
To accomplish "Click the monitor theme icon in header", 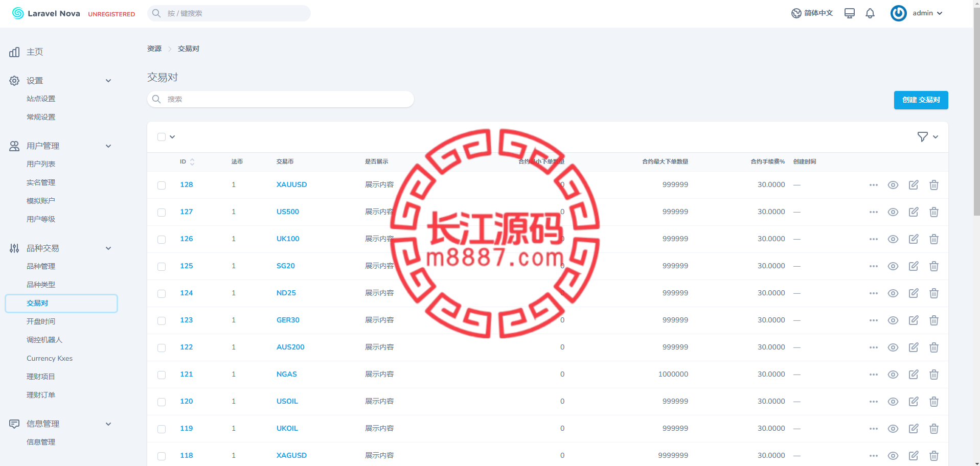I will coord(850,13).
